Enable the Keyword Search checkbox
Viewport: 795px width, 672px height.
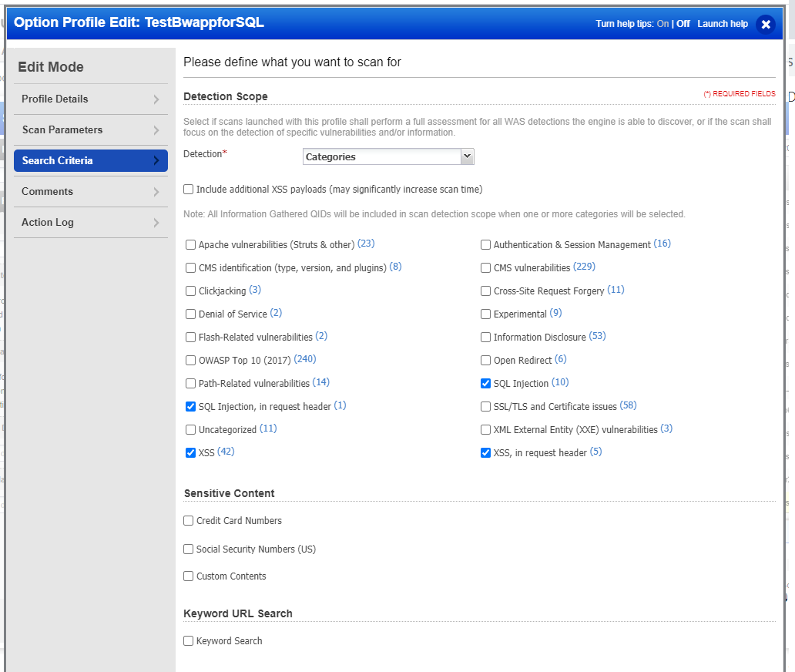189,641
